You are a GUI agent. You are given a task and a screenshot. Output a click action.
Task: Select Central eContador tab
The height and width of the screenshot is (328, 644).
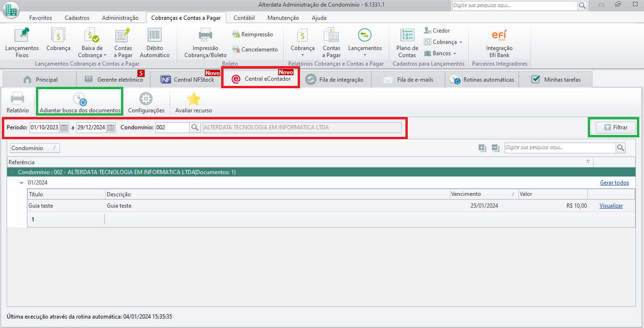point(260,79)
